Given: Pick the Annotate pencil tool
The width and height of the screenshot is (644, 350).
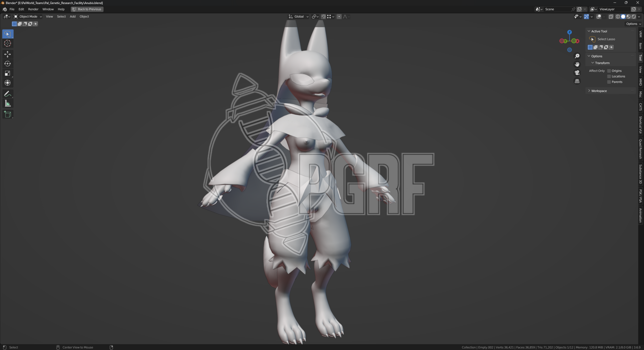Looking at the screenshot, I should point(7,94).
